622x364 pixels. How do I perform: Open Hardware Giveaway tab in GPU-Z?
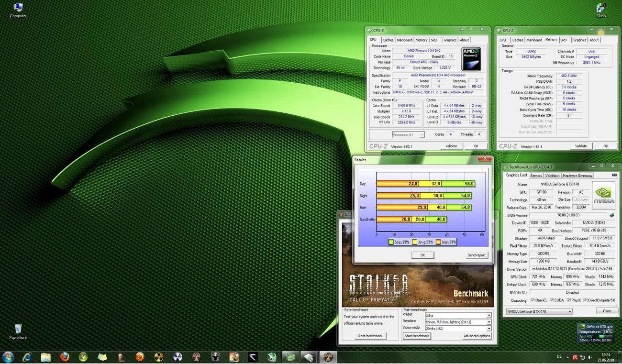coord(578,176)
